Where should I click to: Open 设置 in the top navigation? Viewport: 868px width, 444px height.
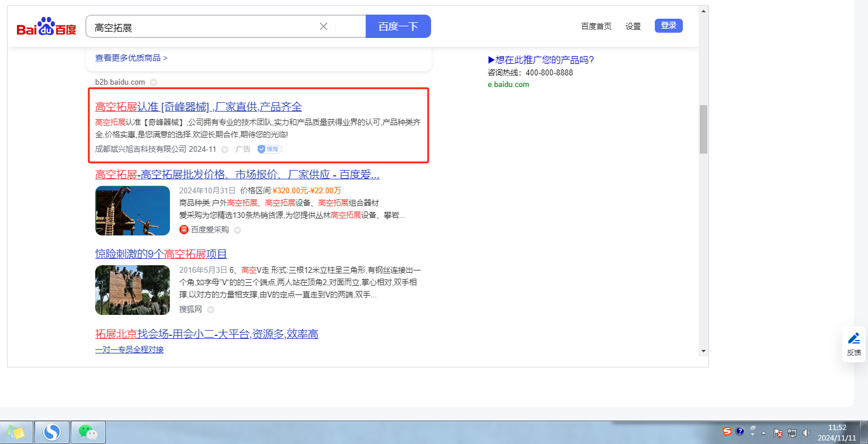pos(633,26)
